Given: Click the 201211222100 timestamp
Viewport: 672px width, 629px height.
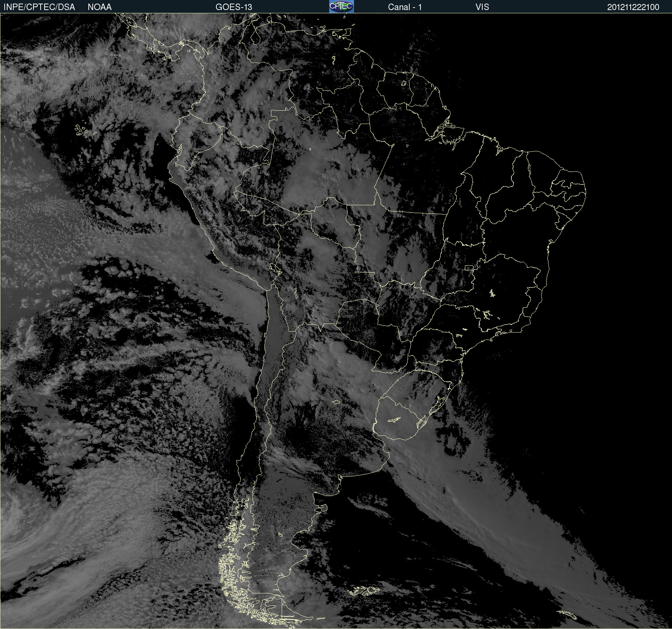Looking at the screenshot, I should 633,7.
